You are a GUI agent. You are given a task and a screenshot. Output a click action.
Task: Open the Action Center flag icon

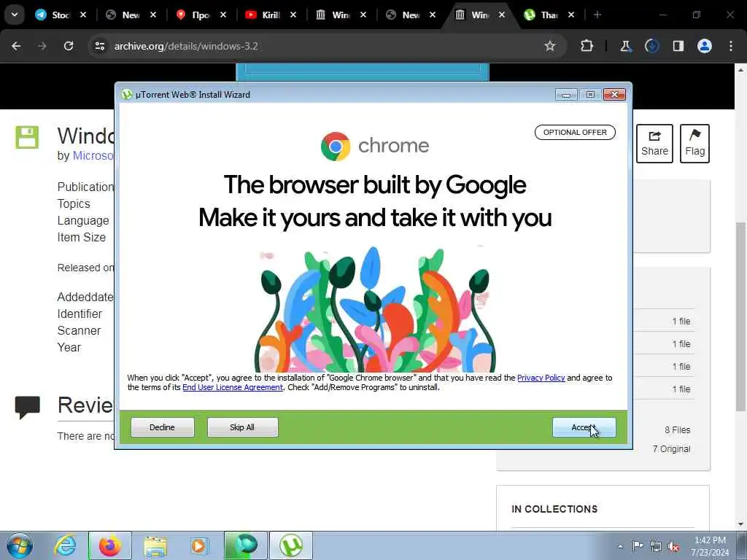[638, 545]
